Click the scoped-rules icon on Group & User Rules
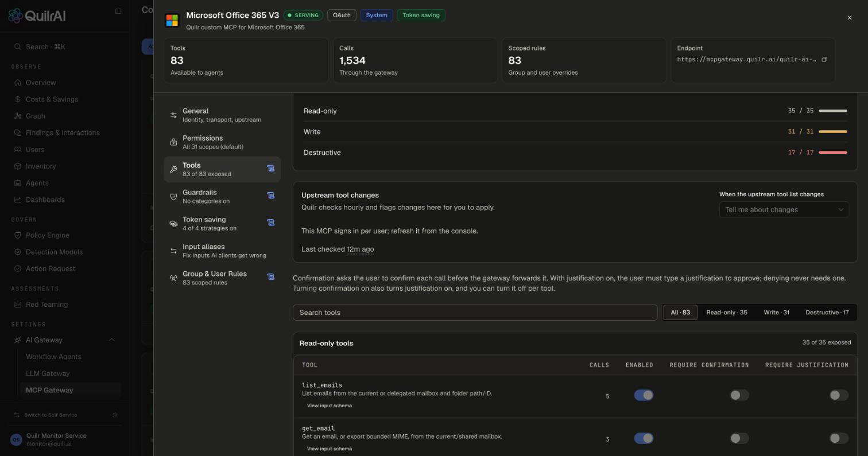The width and height of the screenshot is (868, 456). (x=270, y=276)
